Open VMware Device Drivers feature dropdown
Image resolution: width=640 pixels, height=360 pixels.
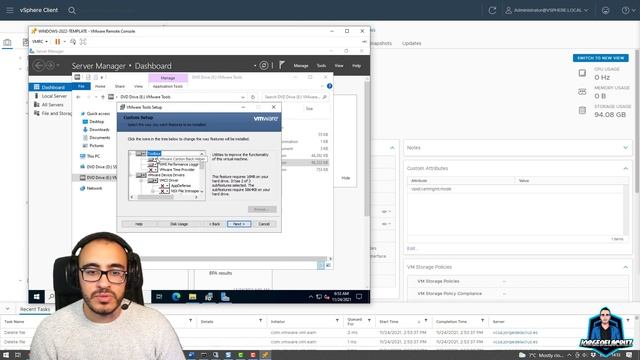141,175
